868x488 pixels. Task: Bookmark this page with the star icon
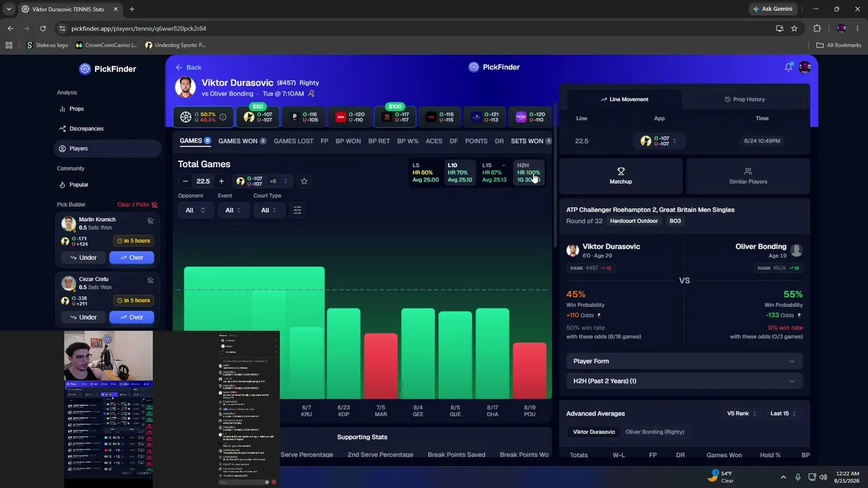794,28
